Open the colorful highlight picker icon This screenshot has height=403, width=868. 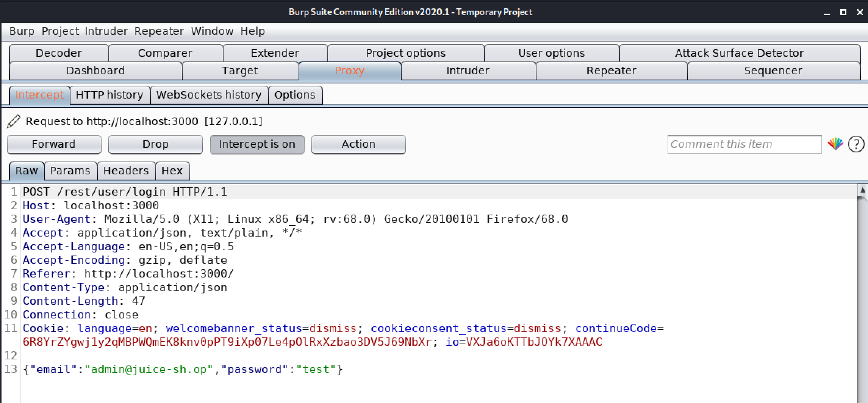(835, 144)
